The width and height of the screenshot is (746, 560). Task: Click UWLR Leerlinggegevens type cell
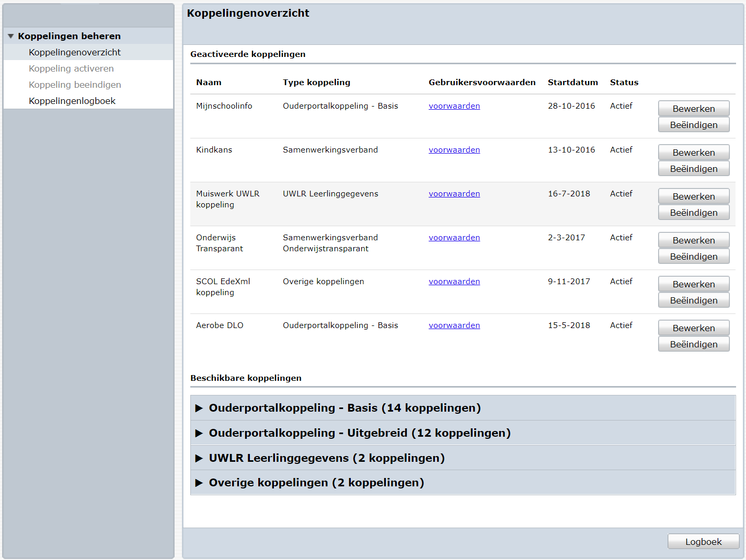point(330,194)
